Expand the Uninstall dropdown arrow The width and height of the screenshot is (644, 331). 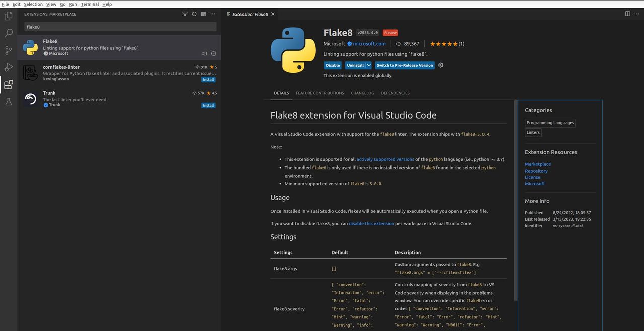[369, 65]
